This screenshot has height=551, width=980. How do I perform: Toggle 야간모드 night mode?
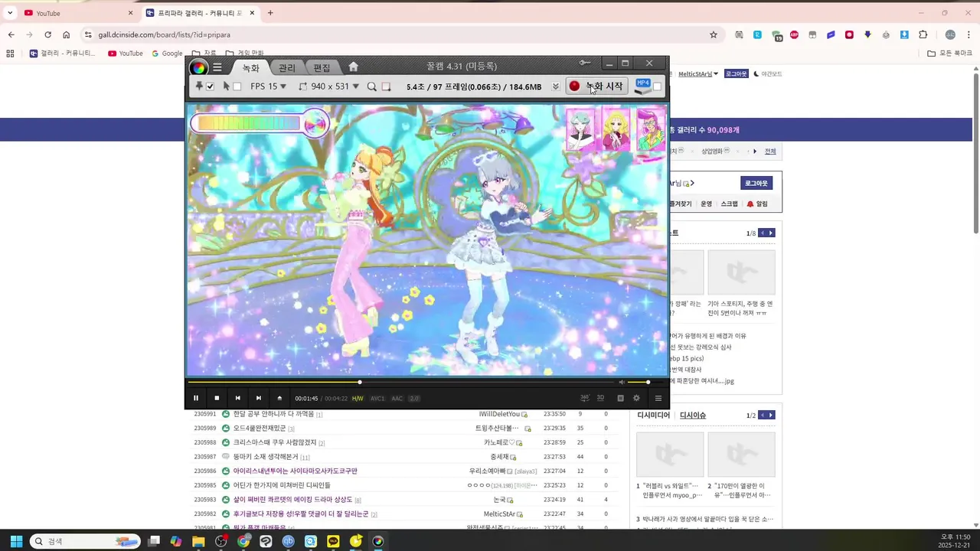point(768,74)
